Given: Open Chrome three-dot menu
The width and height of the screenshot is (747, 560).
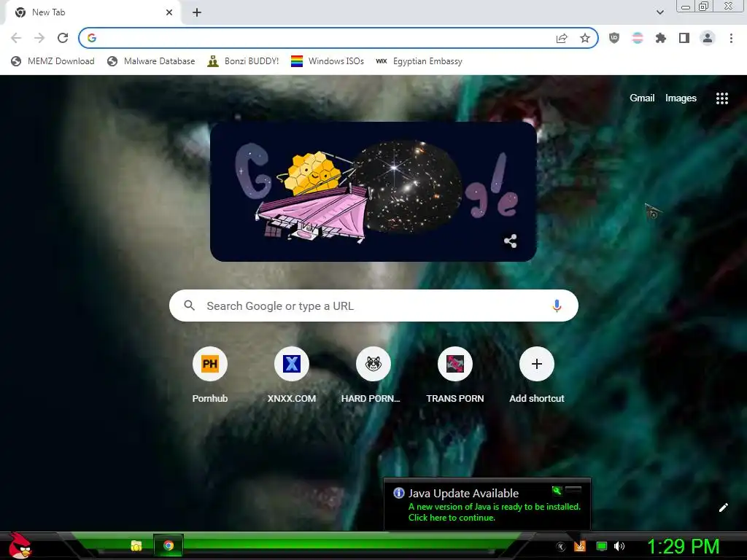Looking at the screenshot, I should (731, 38).
